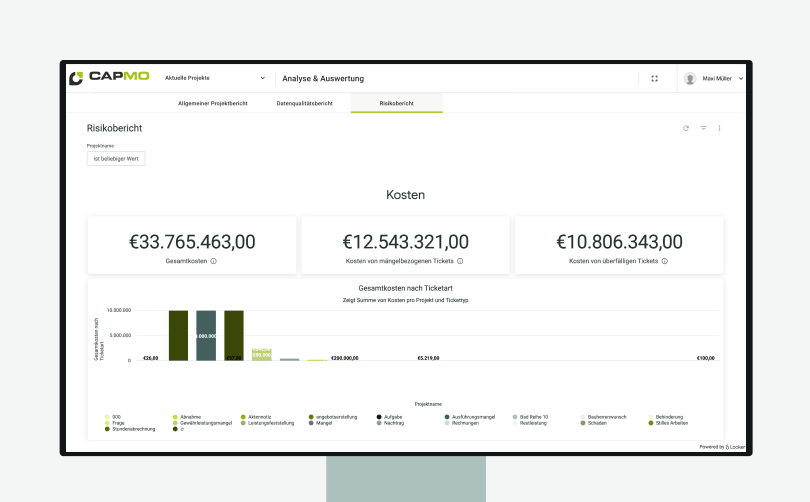This screenshot has width=810, height=502.
Task: Click the €5.219,00 chart label
Action: (x=428, y=358)
